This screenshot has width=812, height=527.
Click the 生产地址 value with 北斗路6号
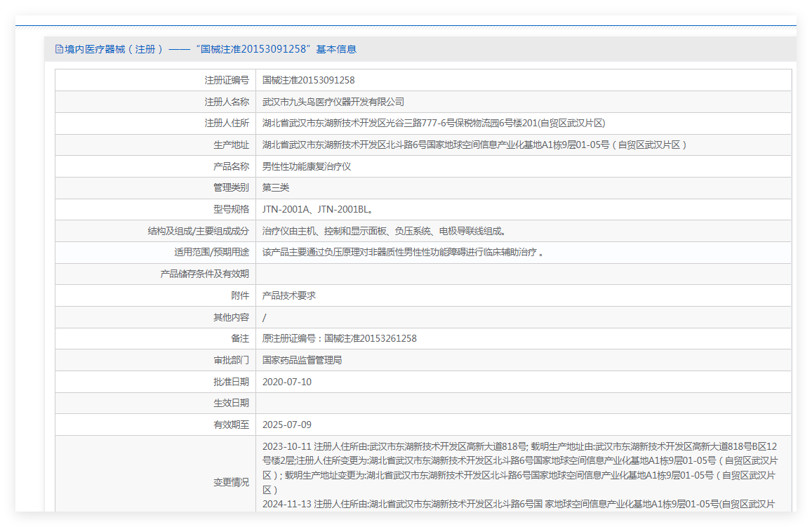click(x=474, y=145)
